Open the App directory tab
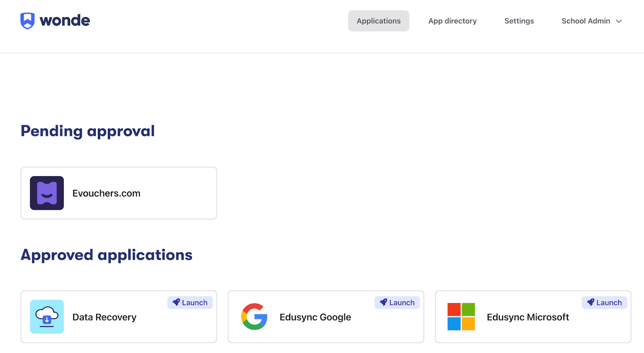644x353 pixels. pos(452,21)
